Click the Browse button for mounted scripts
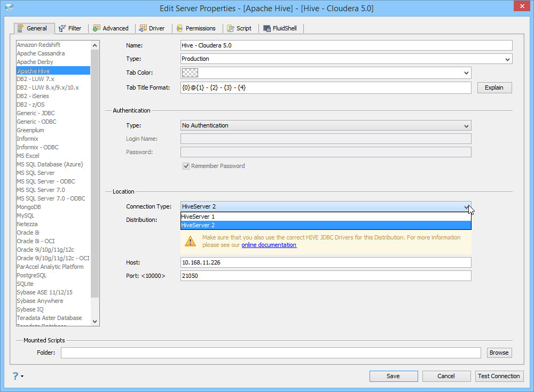Image resolution: width=534 pixels, height=392 pixels. pyautogui.click(x=499, y=353)
